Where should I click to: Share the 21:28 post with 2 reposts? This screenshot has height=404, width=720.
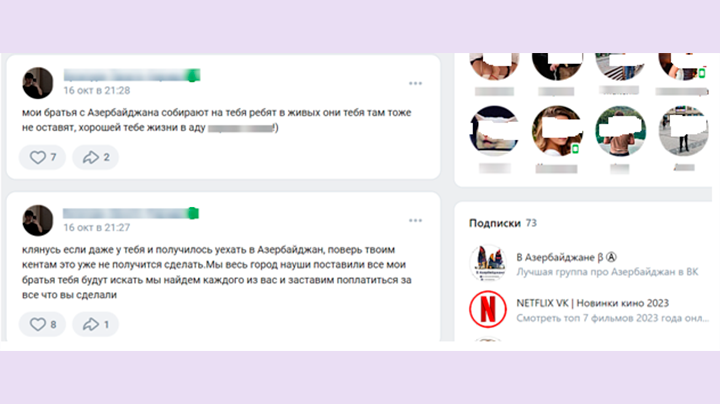pyautogui.click(x=96, y=157)
